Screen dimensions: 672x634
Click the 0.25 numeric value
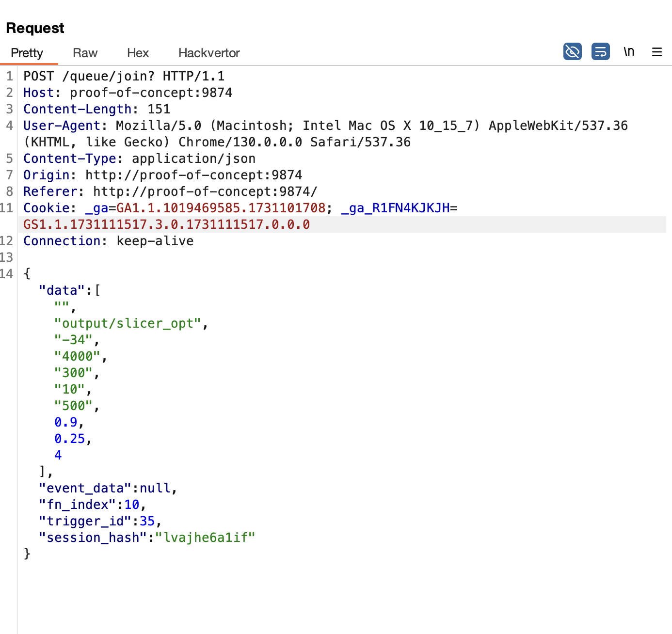point(70,439)
